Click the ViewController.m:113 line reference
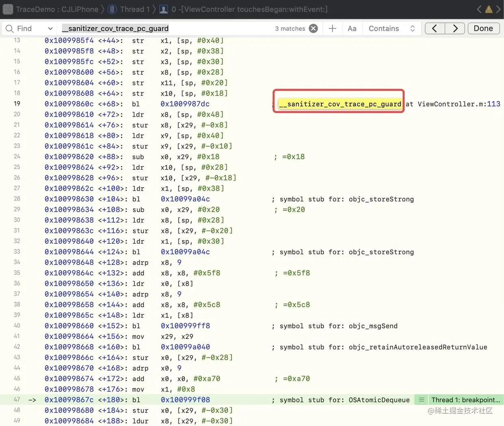This screenshot has width=504, height=426. pos(459,104)
